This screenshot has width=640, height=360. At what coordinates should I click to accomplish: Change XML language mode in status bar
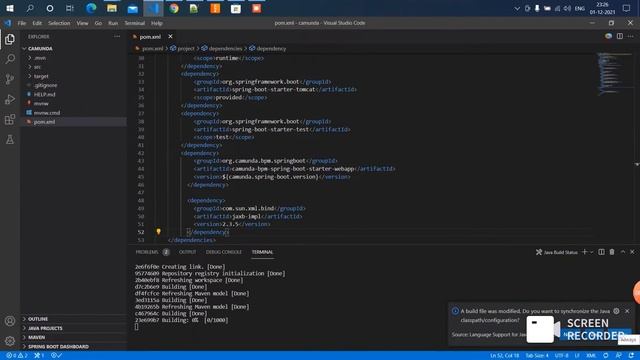click(x=591, y=356)
